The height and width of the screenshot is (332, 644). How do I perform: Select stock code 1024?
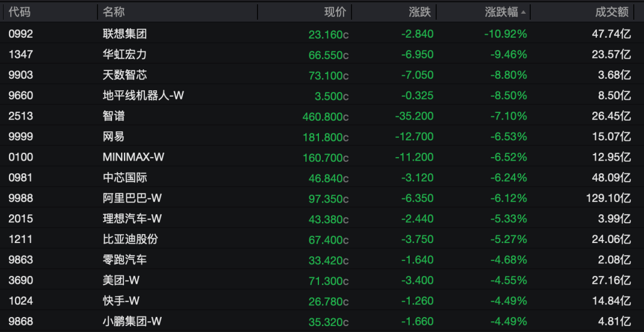pos(20,301)
